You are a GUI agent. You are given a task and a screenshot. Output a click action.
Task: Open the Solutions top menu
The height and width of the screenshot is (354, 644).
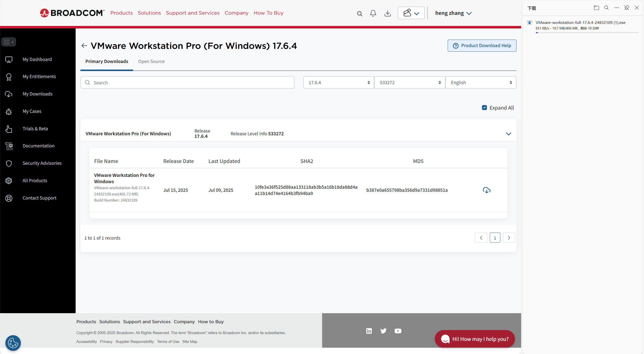(x=149, y=13)
